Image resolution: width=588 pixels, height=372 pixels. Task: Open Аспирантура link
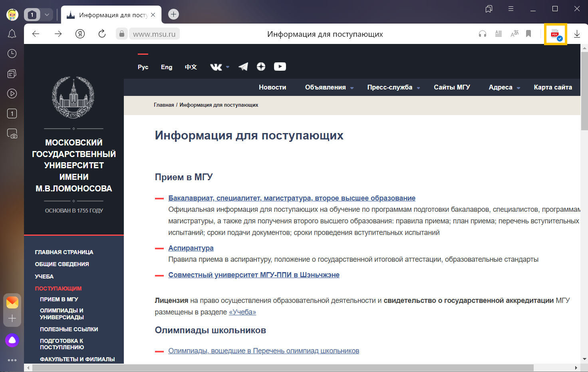(x=191, y=248)
